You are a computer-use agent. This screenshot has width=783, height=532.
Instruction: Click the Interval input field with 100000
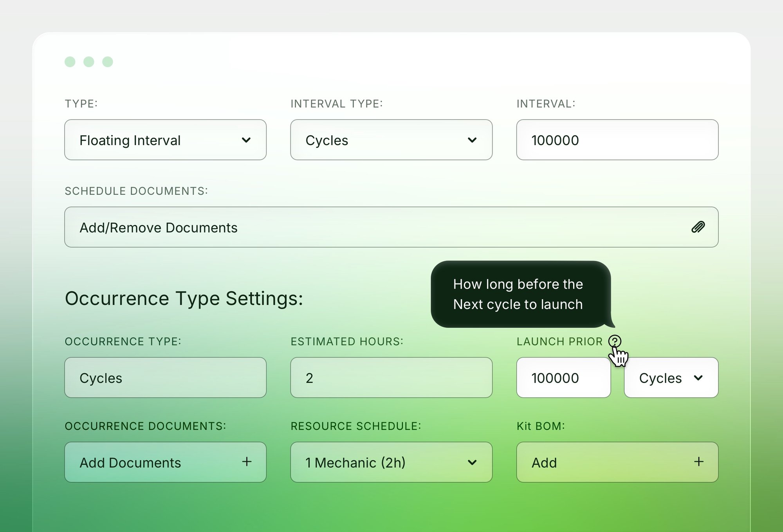pyautogui.click(x=617, y=140)
